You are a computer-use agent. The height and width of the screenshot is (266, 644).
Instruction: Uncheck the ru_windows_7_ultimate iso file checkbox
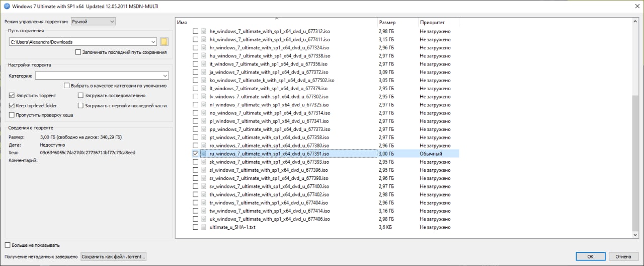coord(196,154)
